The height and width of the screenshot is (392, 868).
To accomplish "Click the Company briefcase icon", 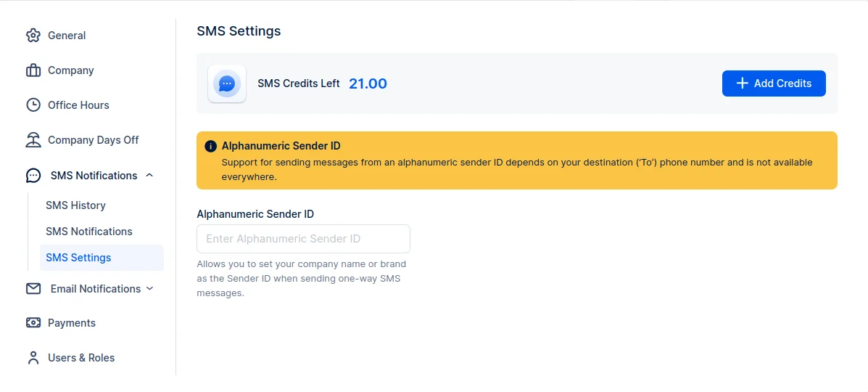I will click(33, 70).
